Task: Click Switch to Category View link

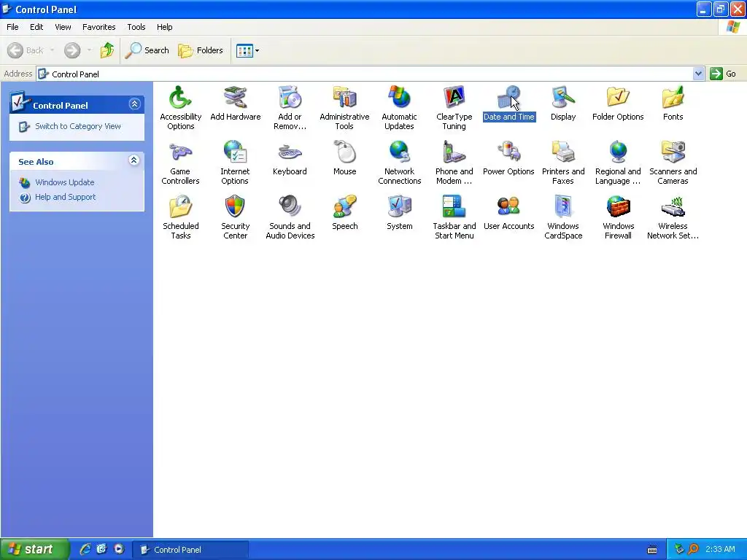Action: point(77,126)
